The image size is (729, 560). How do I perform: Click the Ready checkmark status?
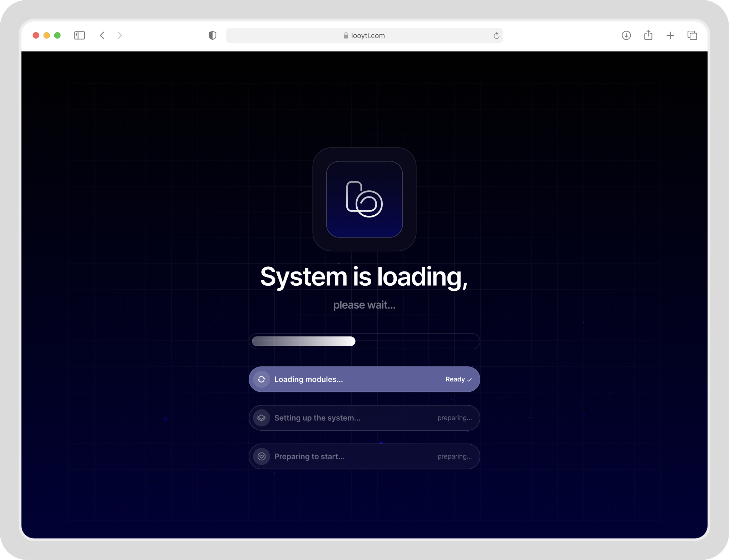pos(458,379)
